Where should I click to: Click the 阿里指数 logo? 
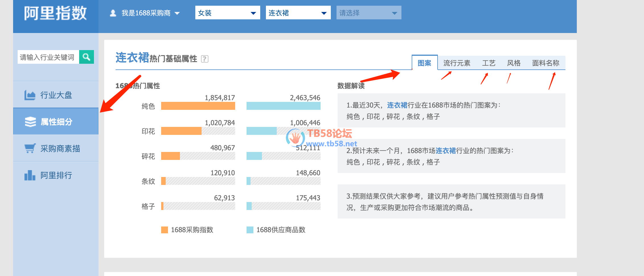click(56, 13)
